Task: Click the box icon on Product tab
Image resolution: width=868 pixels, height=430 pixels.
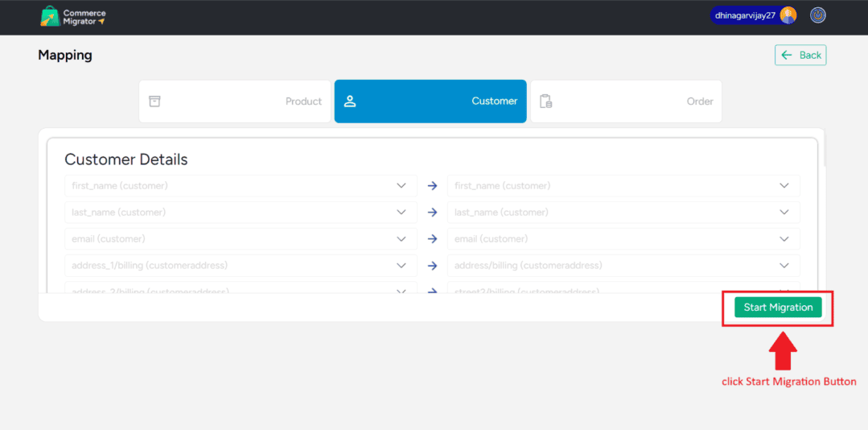Action: pyautogui.click(x=155, y=101)
